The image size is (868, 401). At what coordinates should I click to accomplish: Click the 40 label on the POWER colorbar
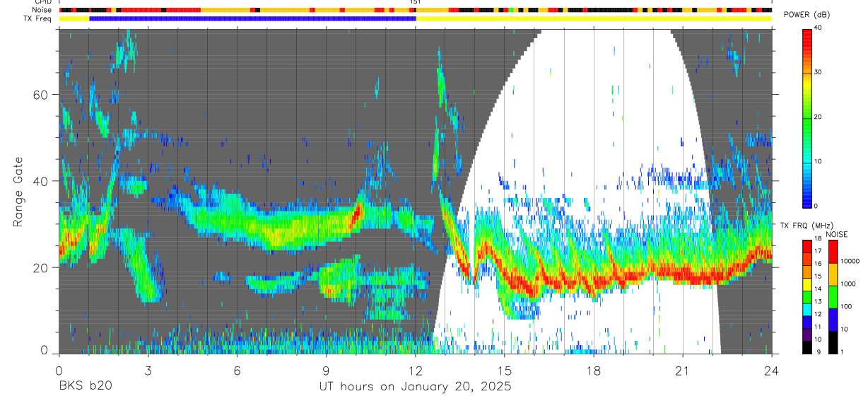pos(819,28)
